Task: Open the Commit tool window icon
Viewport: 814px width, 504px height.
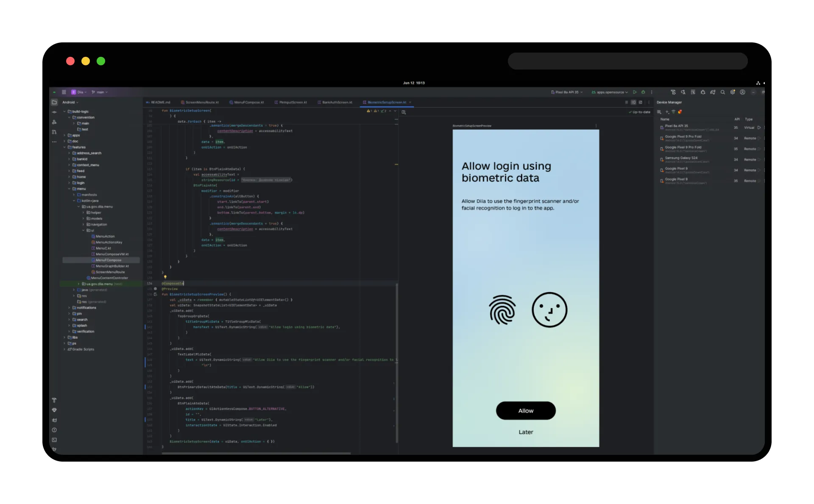Action: 54,112
